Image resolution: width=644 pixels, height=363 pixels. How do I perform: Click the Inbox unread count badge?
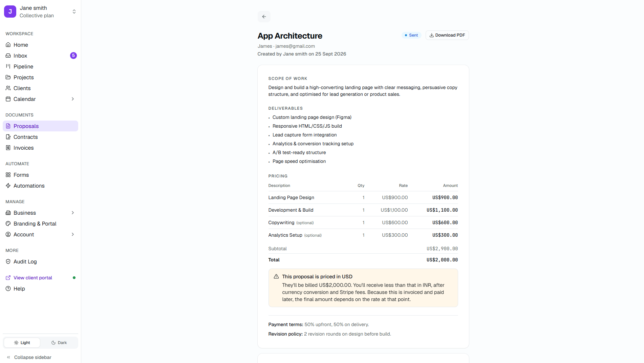click(73, 56)
